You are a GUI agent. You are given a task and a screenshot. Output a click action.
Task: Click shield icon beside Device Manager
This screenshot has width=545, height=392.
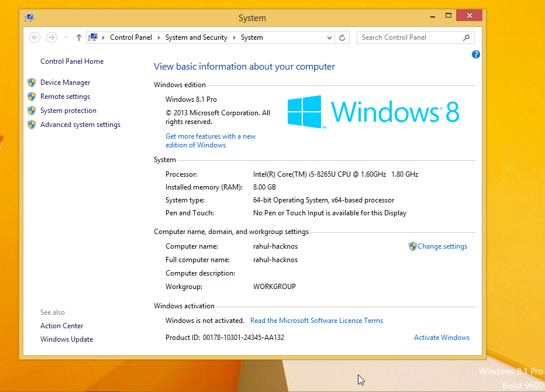tap(32, 82)
